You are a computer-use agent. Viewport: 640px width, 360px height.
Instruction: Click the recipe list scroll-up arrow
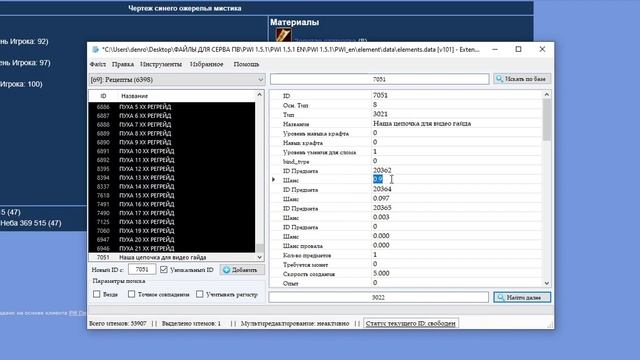260,95
